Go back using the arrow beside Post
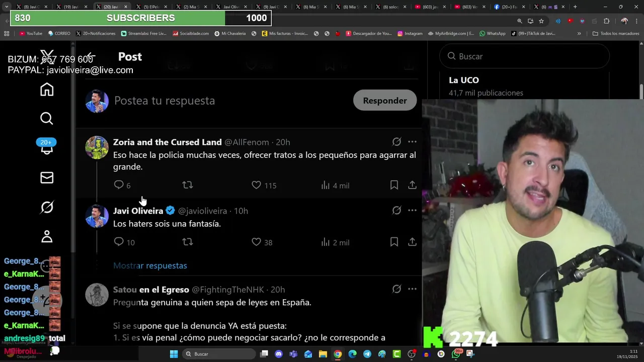 pyautogui.click(x=91, y=57)
